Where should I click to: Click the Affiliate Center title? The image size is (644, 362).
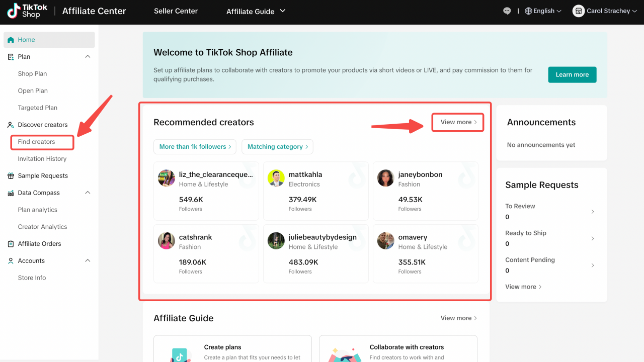pyautogui.click(x=94, y=11)
